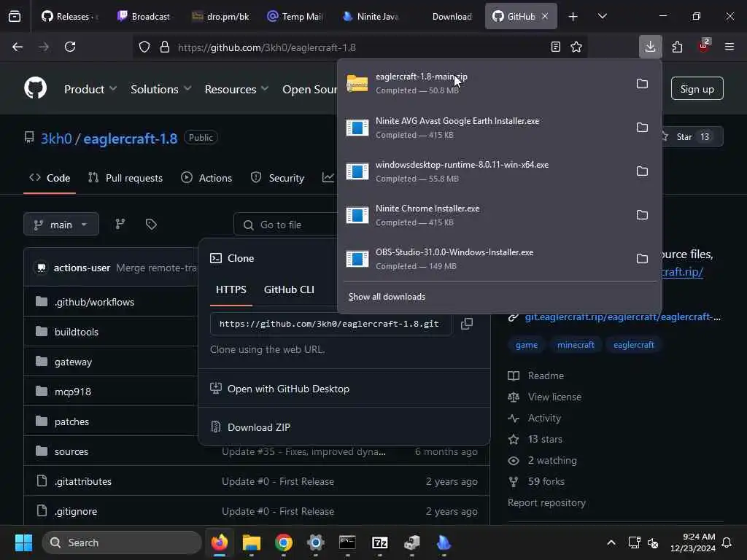Image resolution: width=747 pixels, height=560 pixels.
Task: Open the Firefox hamburger menu
Action: tap(729, 47)
